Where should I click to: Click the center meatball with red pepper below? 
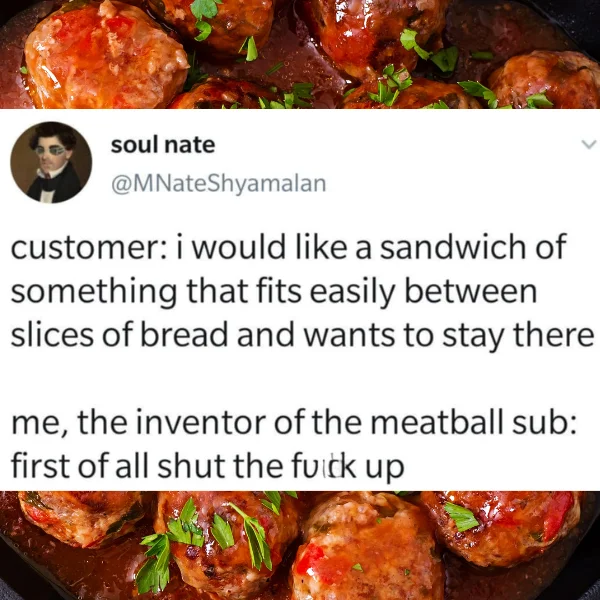[367, 551]
